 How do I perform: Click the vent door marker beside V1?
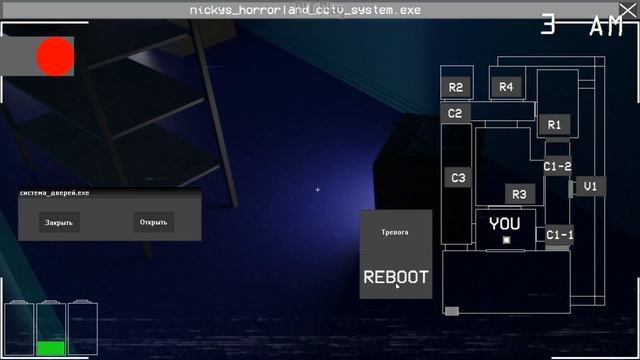click(571, 189)
